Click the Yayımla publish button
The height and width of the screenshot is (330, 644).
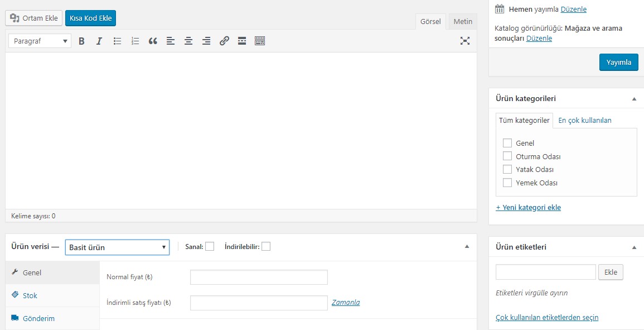tap(618, 62)
